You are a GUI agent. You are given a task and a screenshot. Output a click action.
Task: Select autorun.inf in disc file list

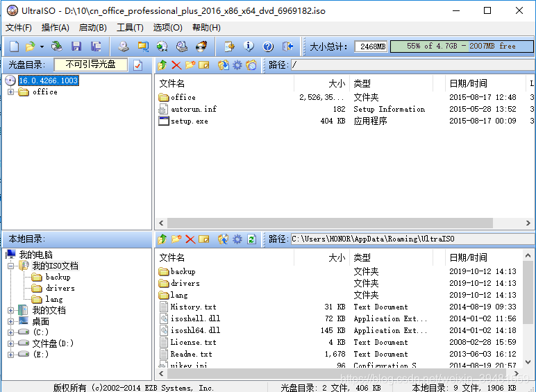[x=194, y=109]
